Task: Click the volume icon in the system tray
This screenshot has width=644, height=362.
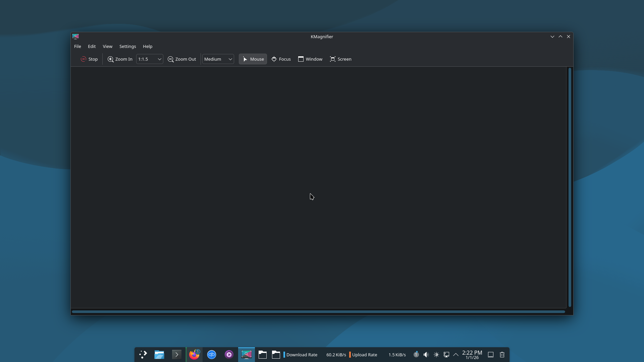Action: pos(426,355)
